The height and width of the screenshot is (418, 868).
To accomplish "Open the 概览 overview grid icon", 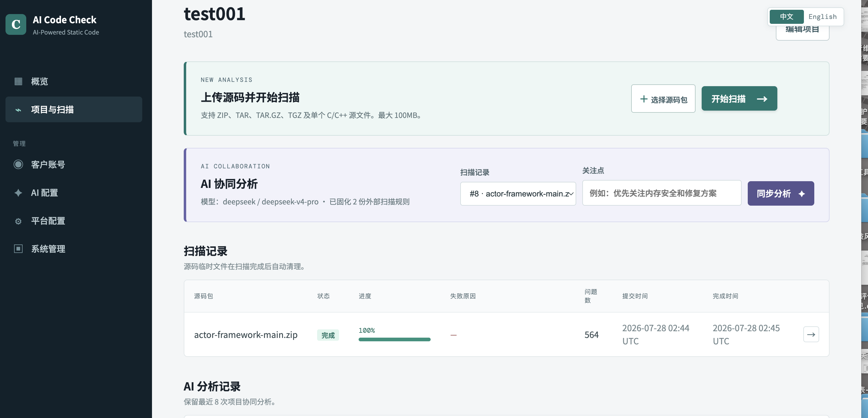I will [x=18, y=81].
